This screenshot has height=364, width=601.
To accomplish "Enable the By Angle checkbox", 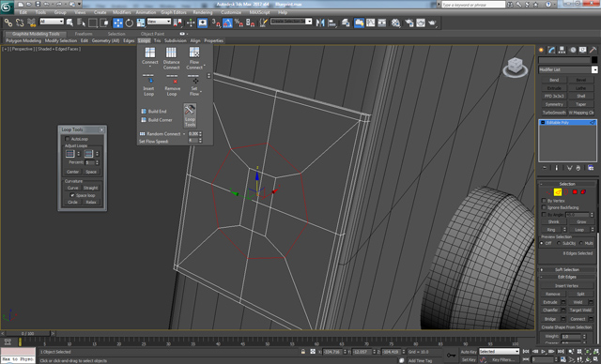I will (544, 214).
